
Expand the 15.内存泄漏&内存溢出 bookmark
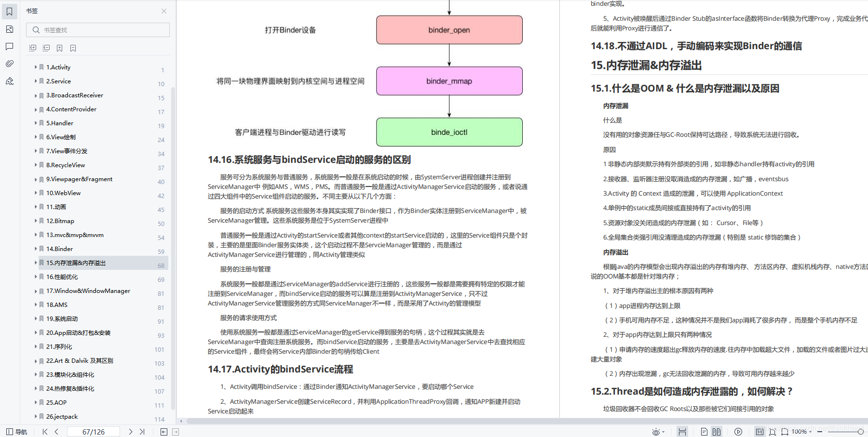[36, 263]
